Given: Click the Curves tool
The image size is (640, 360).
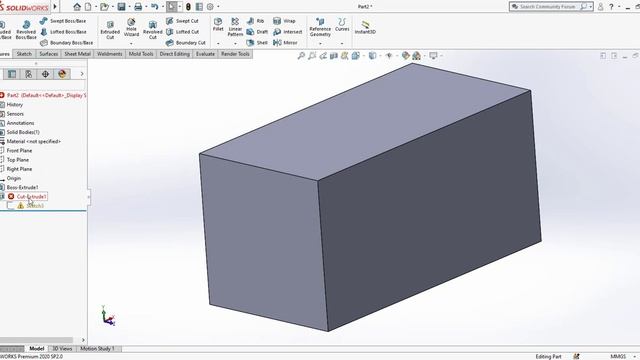Looking at the screenshot, I should click(x=342, y=24).
